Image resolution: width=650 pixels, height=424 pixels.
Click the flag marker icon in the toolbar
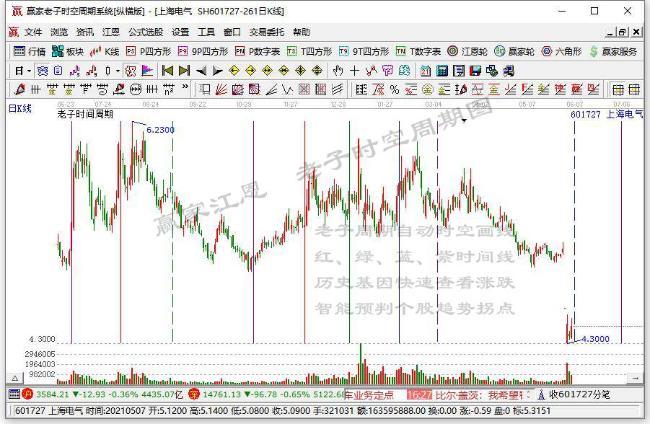[147, 71]
